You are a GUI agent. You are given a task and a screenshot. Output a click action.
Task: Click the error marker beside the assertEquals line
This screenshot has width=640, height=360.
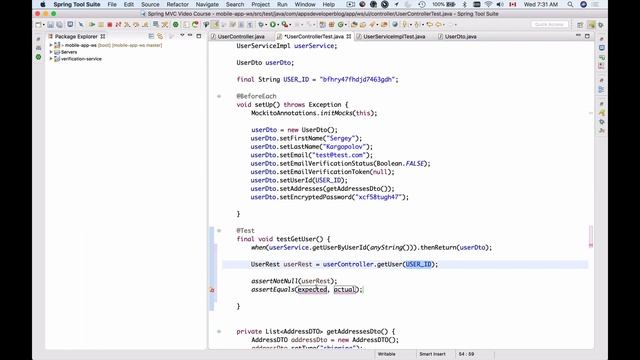(x=212, y=290)
